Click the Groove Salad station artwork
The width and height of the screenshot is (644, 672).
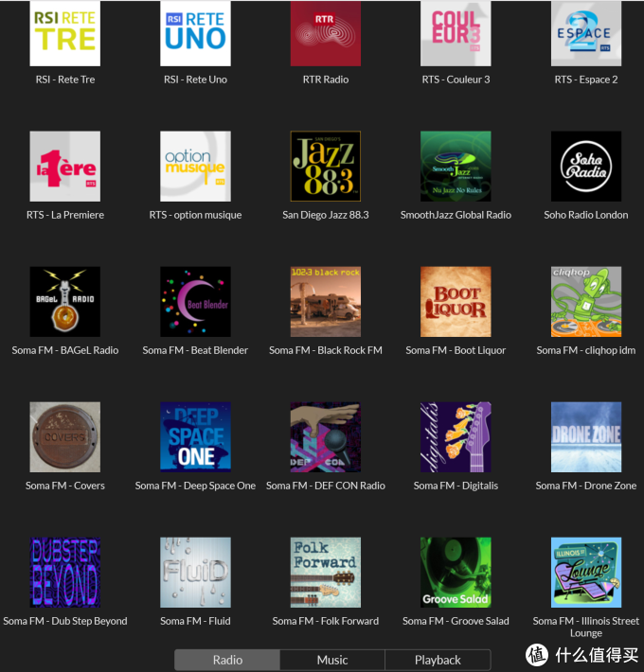point(456,573)
